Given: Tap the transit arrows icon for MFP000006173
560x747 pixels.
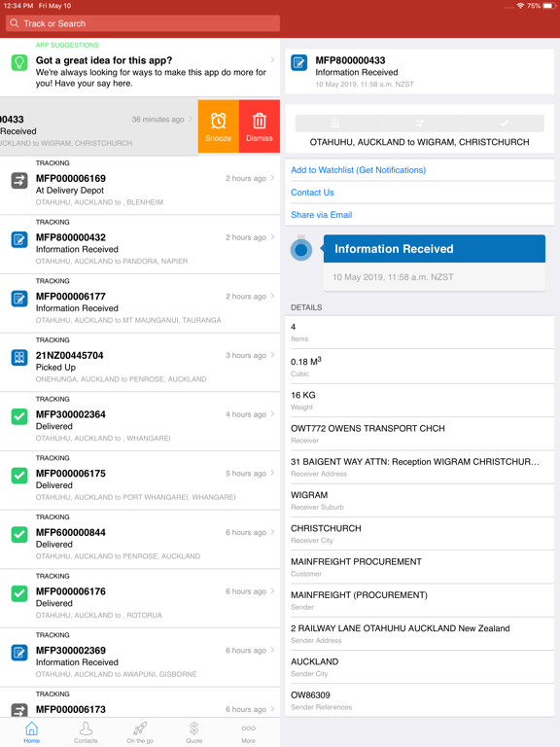Looking at the screenshot, I should click(19, 710).
